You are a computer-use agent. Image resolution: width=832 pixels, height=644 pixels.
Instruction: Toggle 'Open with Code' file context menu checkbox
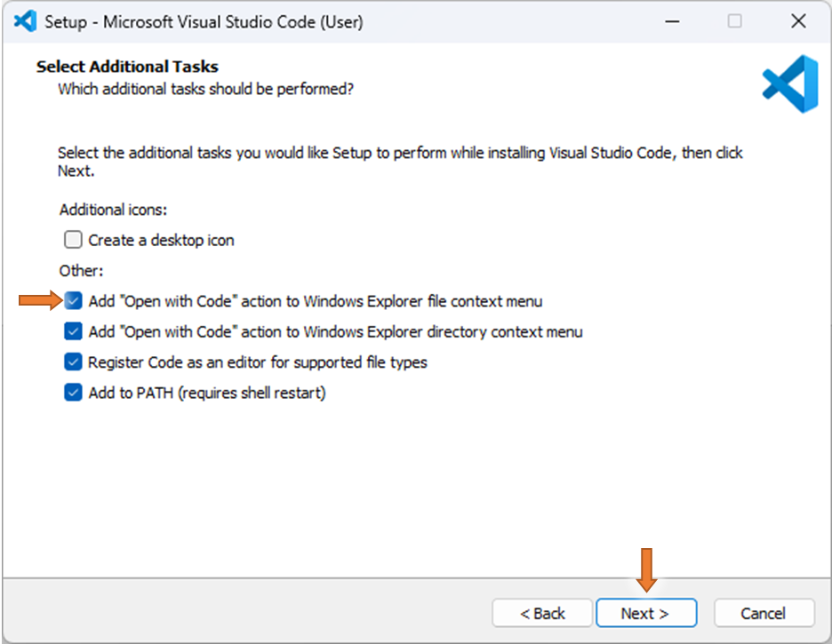click(x=73, y=300)
